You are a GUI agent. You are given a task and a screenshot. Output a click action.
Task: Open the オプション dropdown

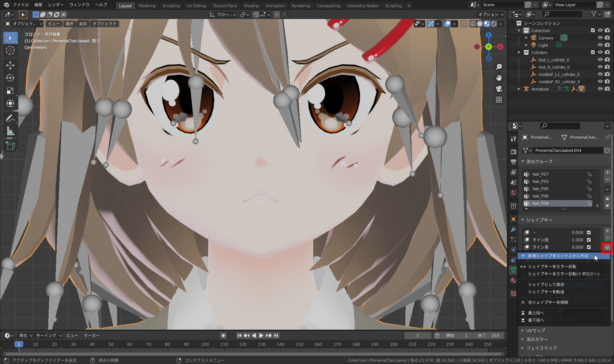click(x=491, y=15)
